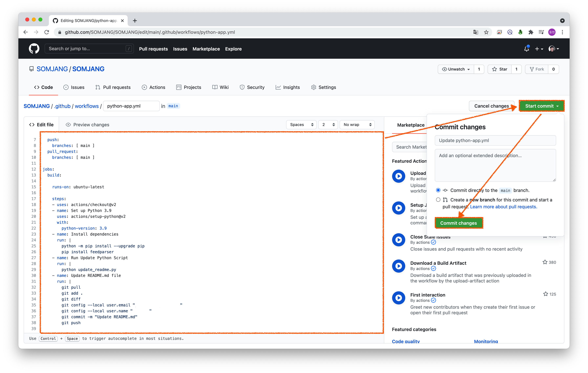Open Learn more about pull requests link
Viewport: 588px width, 373px height.
click(x=504, y=207)
